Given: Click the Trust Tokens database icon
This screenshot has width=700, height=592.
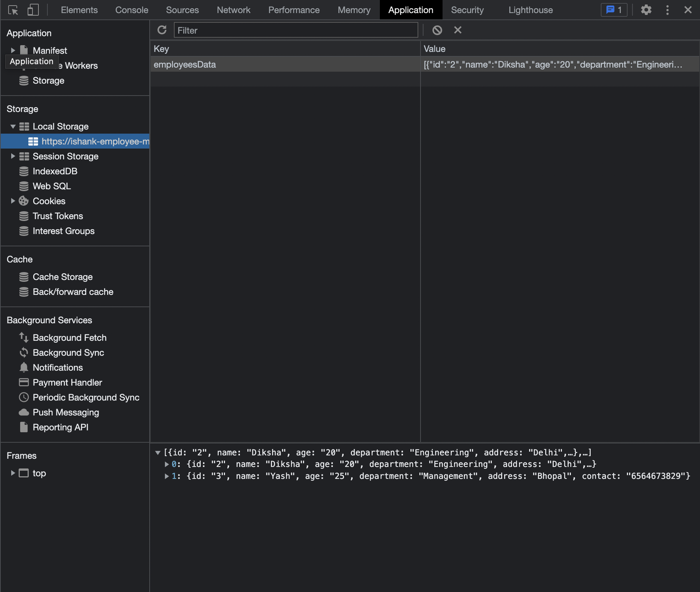Looking at the screenshot, I should [x=24, y=216].
